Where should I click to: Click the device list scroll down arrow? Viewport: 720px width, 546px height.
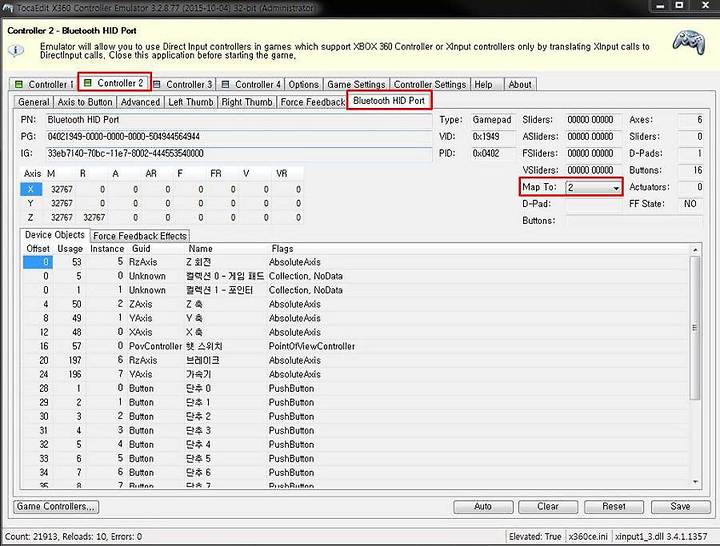pos(695,482)
